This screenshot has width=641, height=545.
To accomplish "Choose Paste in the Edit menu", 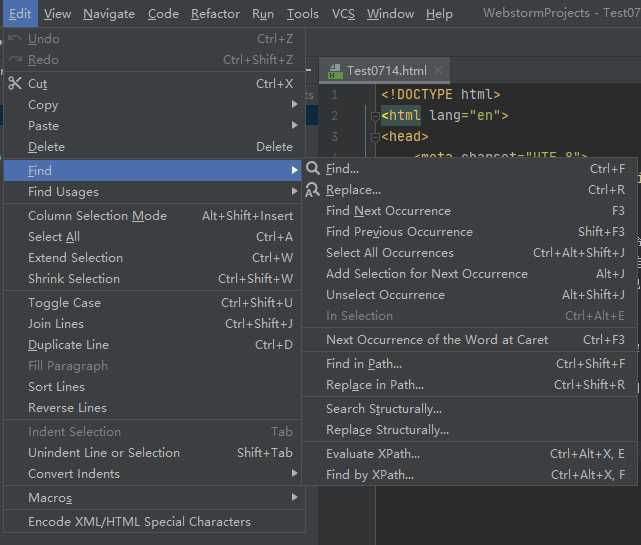I will [152, 126].
